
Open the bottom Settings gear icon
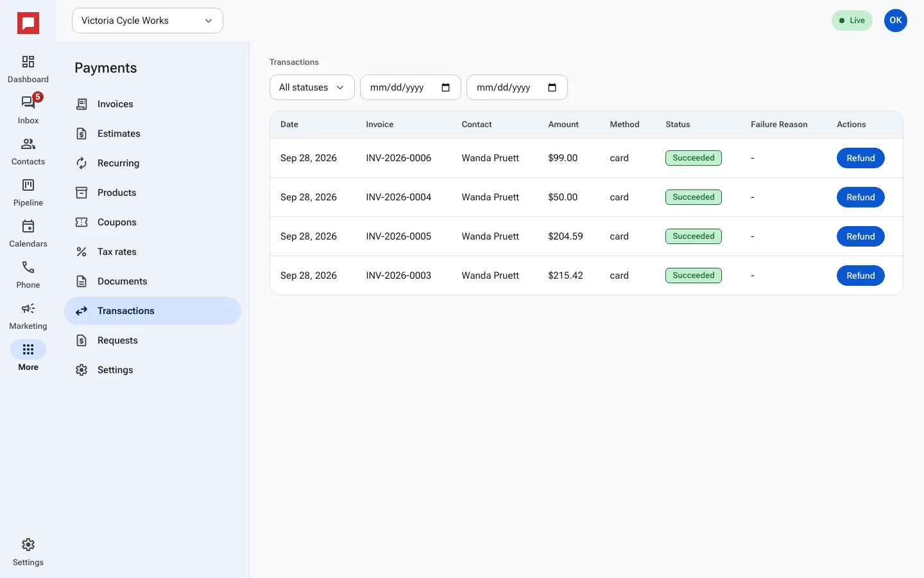28,545
